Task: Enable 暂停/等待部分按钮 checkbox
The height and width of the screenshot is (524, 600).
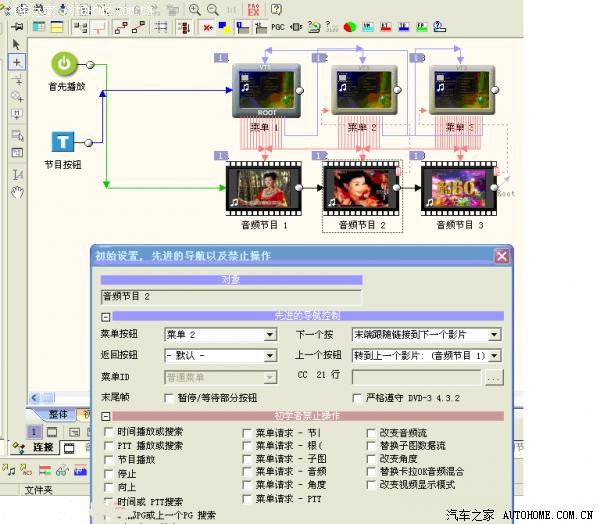Action: pyautogui.click(x=168, y=398)
